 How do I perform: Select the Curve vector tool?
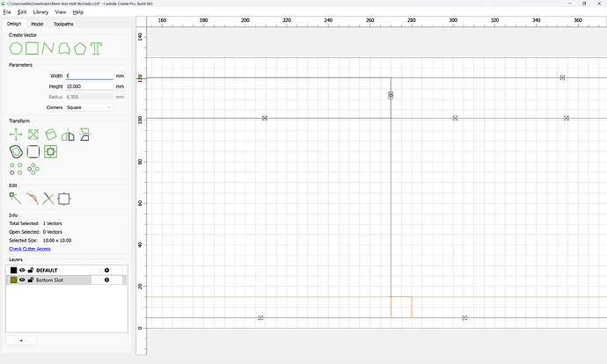pos(64,48)
